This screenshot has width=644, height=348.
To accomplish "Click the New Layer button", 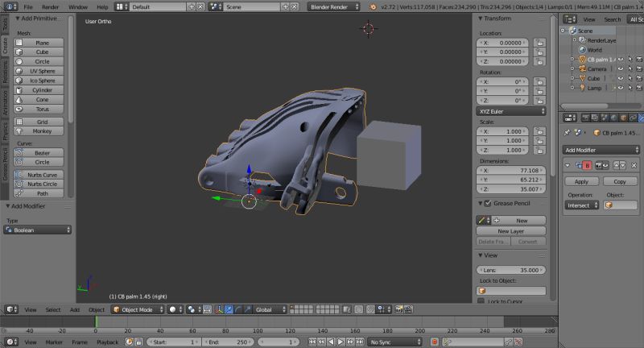I will [511, 231].
